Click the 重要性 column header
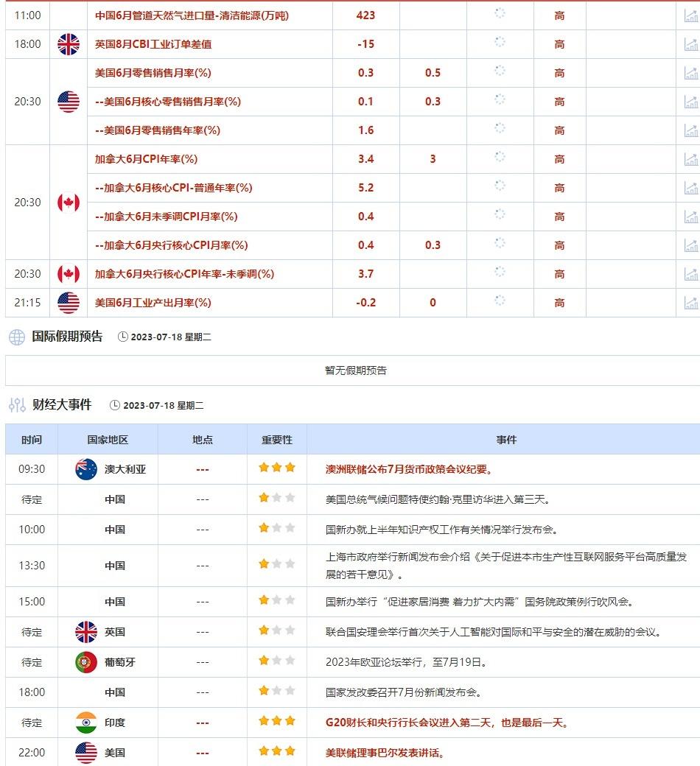The height and width of the screenshot is (766, 700). click(x=276, y=440)
